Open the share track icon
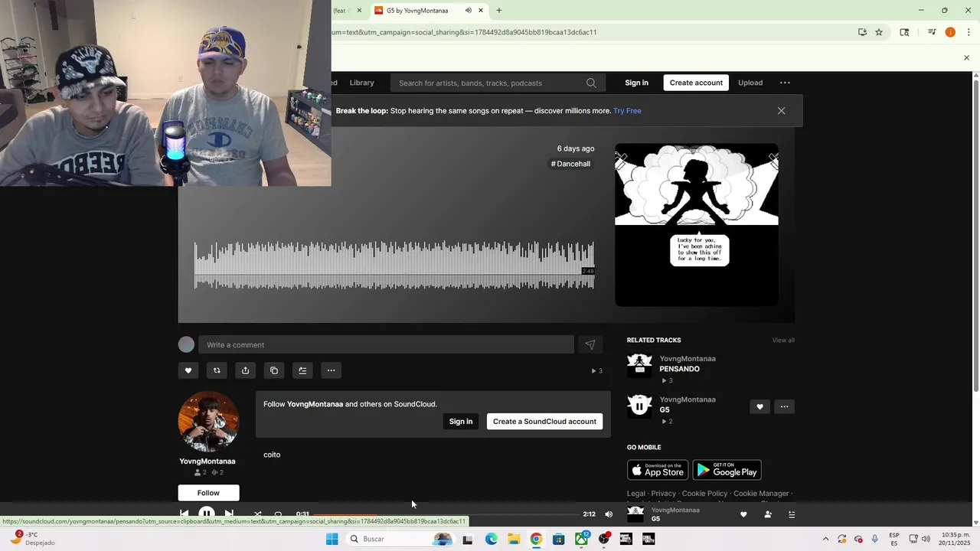 (x=245, y=370)
